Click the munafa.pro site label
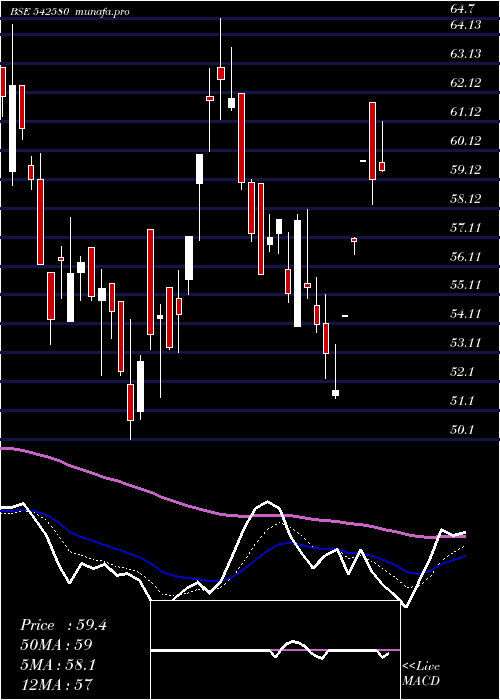 [101, 12]
